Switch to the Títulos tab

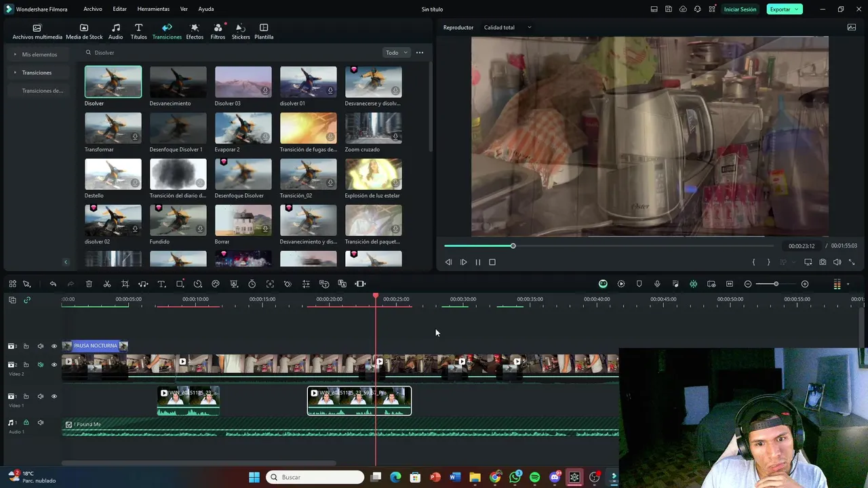138,32
